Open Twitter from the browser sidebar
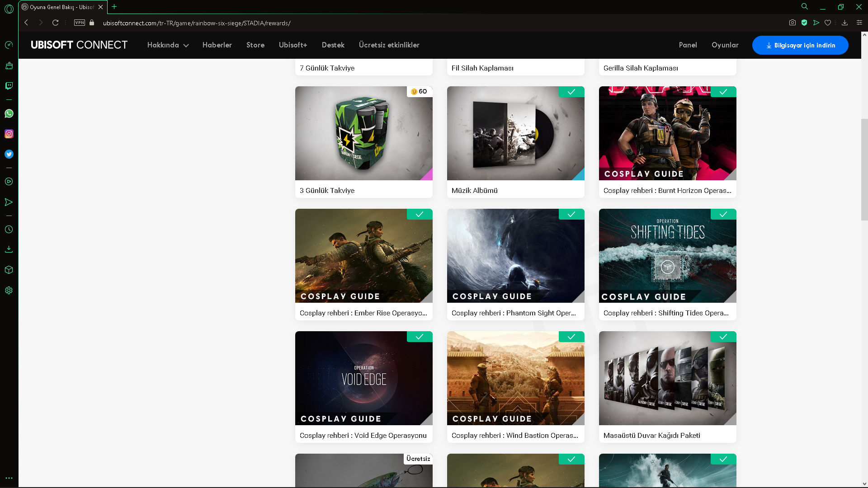Screen dimensions: 868x488 [9, 154]
